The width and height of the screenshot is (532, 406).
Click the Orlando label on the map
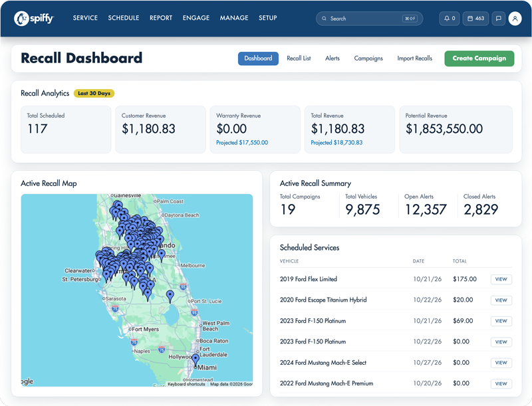click(x=167, y=245)
